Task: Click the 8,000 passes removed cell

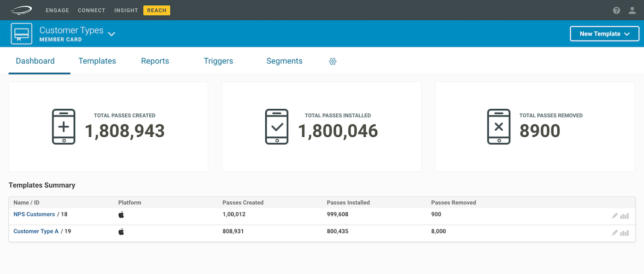Action: click(x=439, y=231)
